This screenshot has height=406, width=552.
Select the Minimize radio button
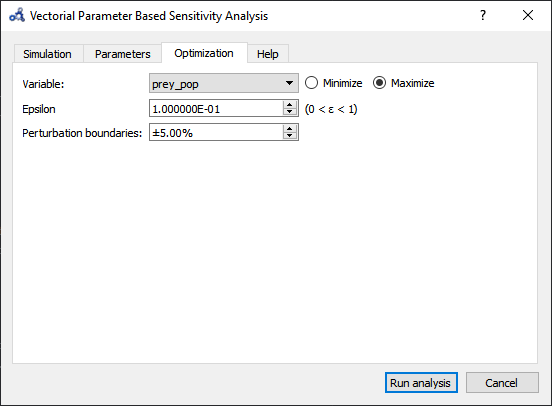pyautogui.click(x=311, y=83)
